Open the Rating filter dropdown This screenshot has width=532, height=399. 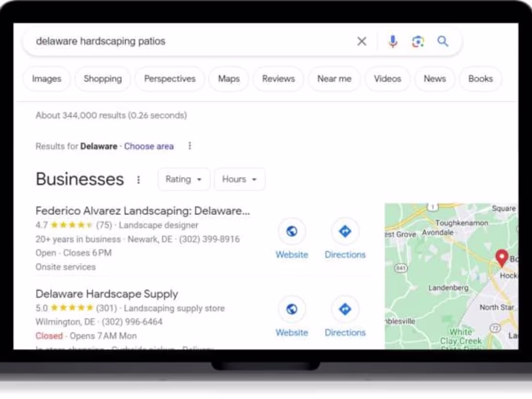coord(184,179)
